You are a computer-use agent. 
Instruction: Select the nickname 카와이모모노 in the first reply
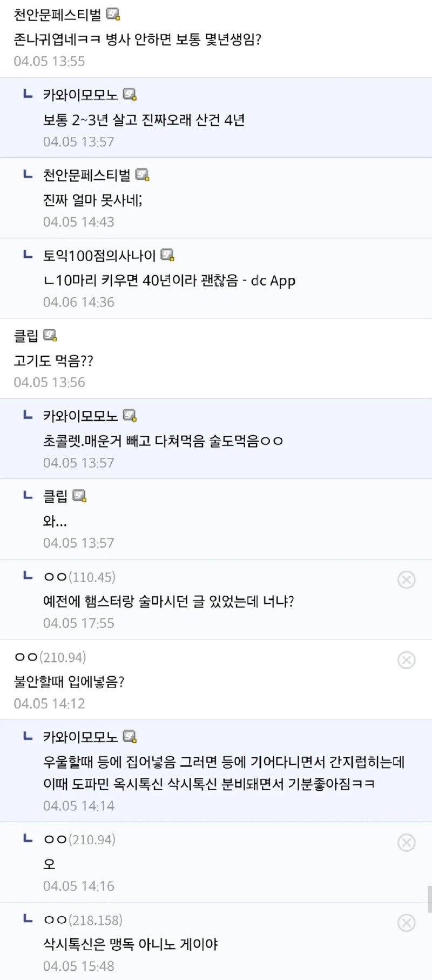click(x=81, y=95)
